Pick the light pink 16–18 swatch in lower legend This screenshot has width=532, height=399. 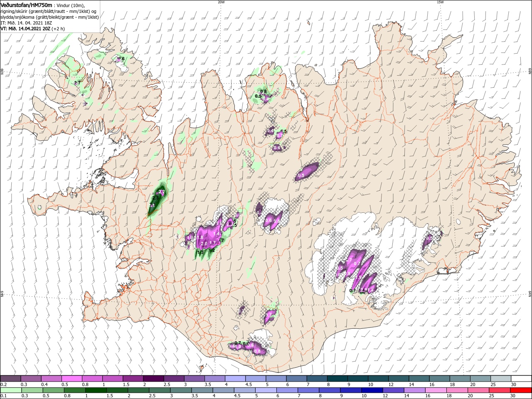click(x=436, y=390)
